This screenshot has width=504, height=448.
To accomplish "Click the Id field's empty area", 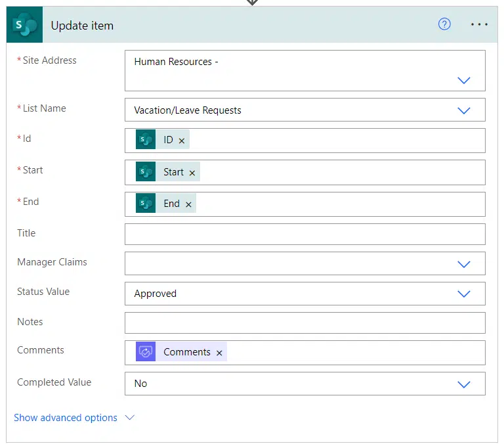I will [x=337, y=141].
